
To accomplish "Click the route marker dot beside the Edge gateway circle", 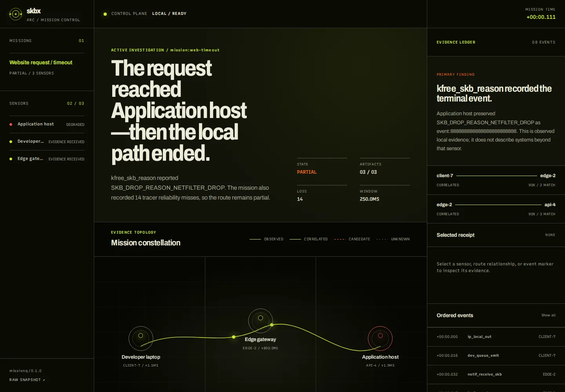I will [272, 325].
